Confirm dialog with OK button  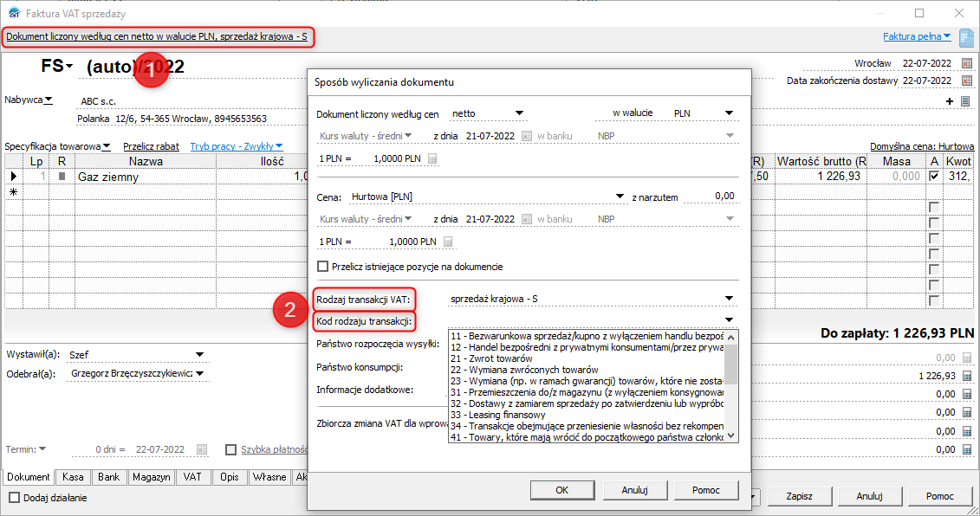561,490
